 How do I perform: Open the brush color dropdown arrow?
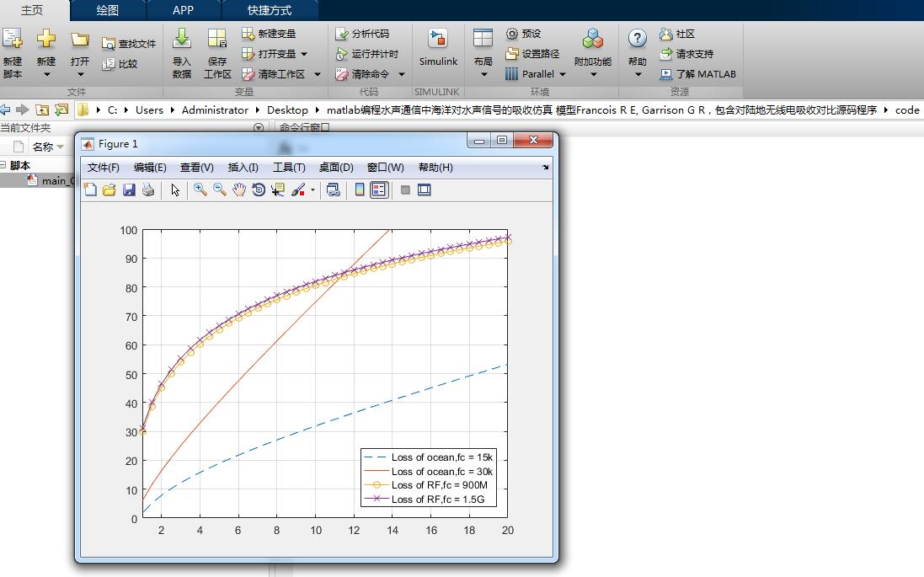pos(312,190)
